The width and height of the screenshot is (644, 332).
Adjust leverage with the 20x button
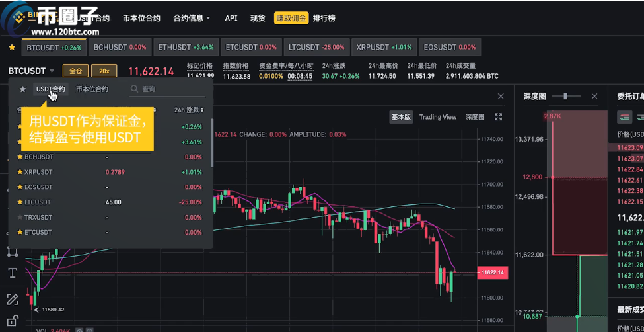[104, 71]
